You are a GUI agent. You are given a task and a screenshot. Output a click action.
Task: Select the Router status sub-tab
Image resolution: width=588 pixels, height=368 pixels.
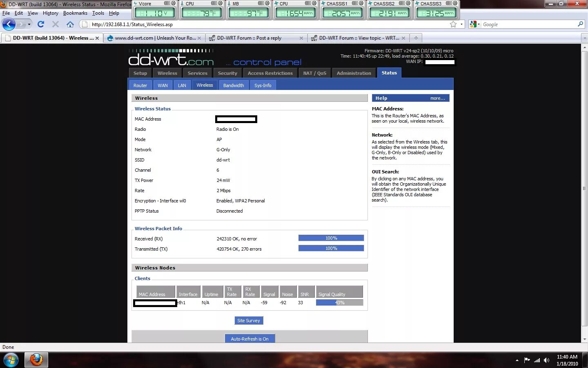click(140, 85)
